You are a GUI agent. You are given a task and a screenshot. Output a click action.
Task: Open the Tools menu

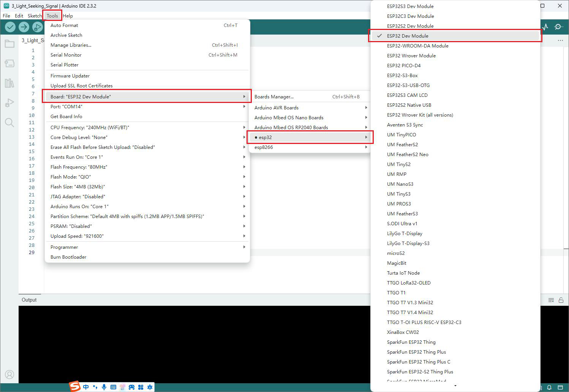pyautogui.click(x=52, y=16)
